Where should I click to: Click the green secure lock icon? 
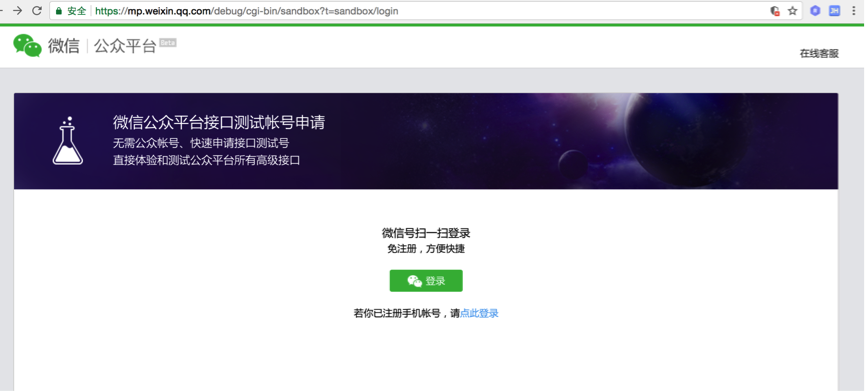(x=59, y=11)
